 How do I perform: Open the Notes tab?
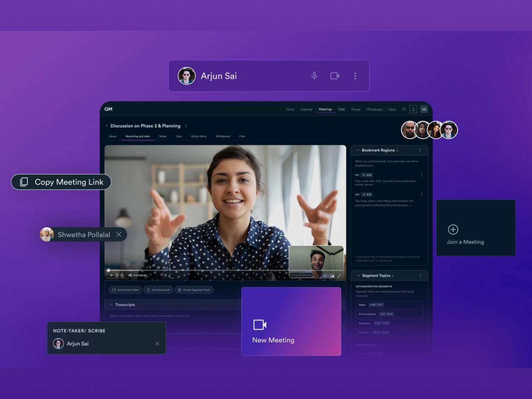coord(163,136)
